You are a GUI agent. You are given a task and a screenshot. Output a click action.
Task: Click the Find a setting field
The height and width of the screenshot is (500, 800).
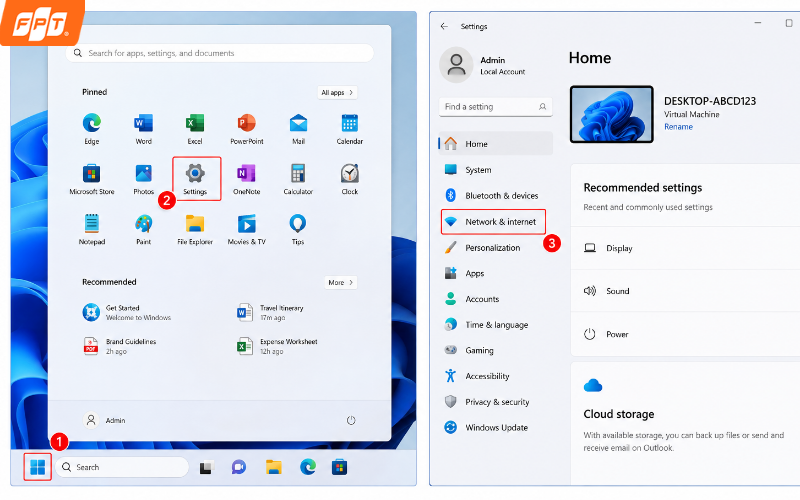coord(495,107)
